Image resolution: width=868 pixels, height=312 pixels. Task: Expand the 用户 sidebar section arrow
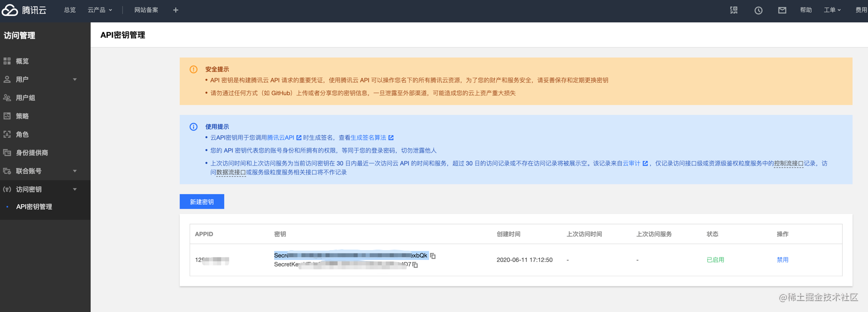[x=75, y=79]
